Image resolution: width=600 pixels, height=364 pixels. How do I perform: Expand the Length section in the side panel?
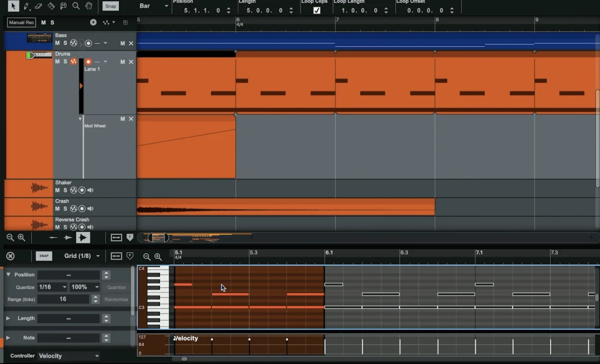pyautogui.click(x=9, y=318)
